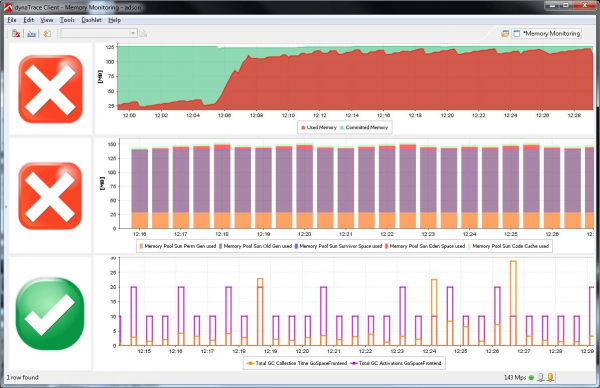The image size is (600, 388).
Task: Click the first toolbar icon with red badge
Action: click(16, 34)
